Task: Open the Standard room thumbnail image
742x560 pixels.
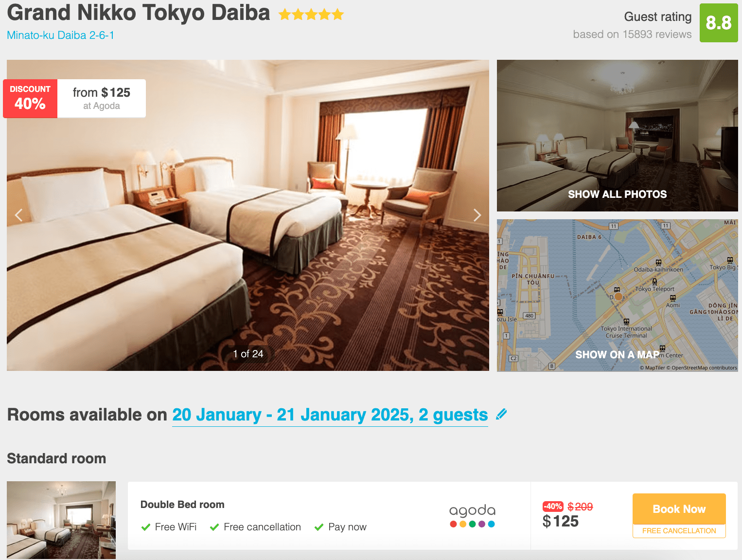Action: pos(61,520)
